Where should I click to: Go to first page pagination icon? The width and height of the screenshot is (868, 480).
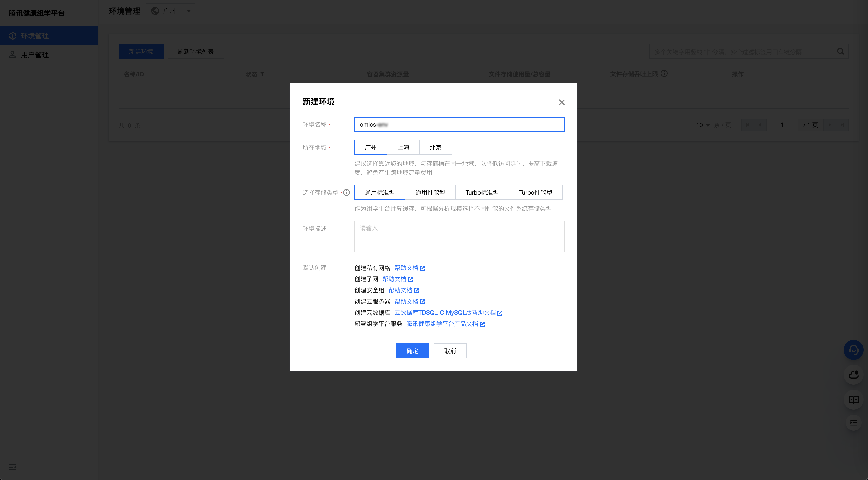(747, 125)
